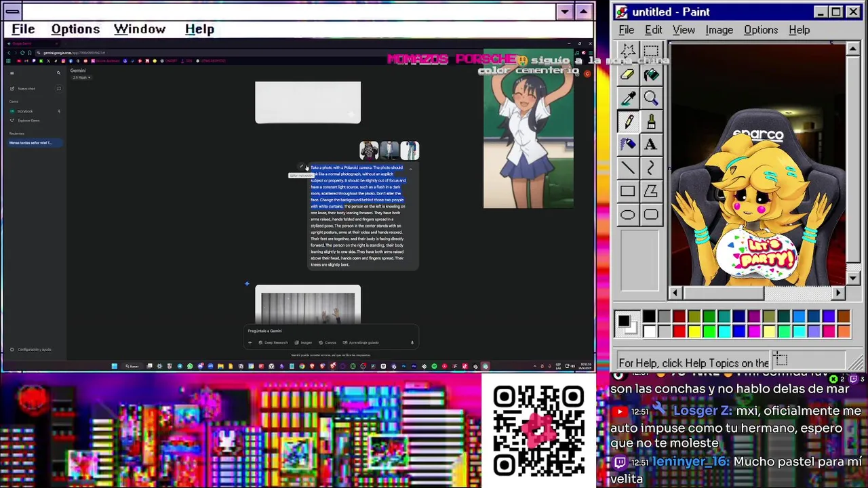868x488 pixels.
Task: Select the rectangular Select tool in Paint
Action: (x=651, y=52)
